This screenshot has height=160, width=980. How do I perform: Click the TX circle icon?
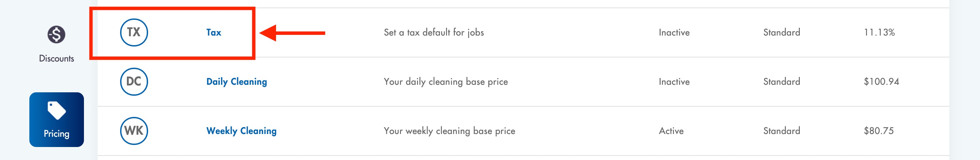pyautogui.click(x=134, y=32)
